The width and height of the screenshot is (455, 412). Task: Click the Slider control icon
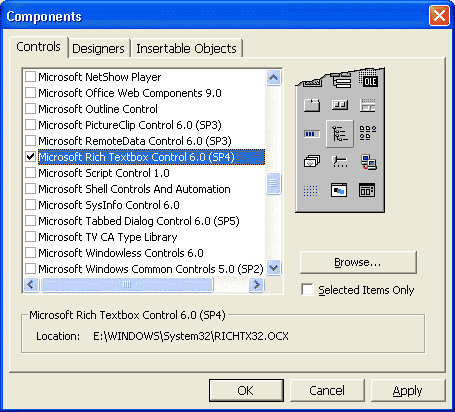[x=340, y=162]
